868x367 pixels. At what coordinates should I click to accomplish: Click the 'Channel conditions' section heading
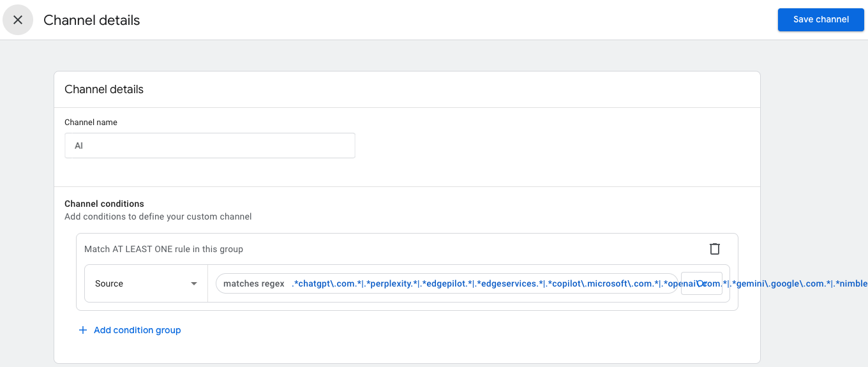point(104,204)
